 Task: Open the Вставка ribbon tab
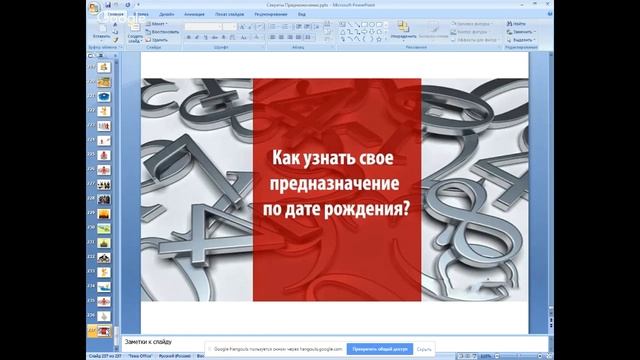(141, 14)
